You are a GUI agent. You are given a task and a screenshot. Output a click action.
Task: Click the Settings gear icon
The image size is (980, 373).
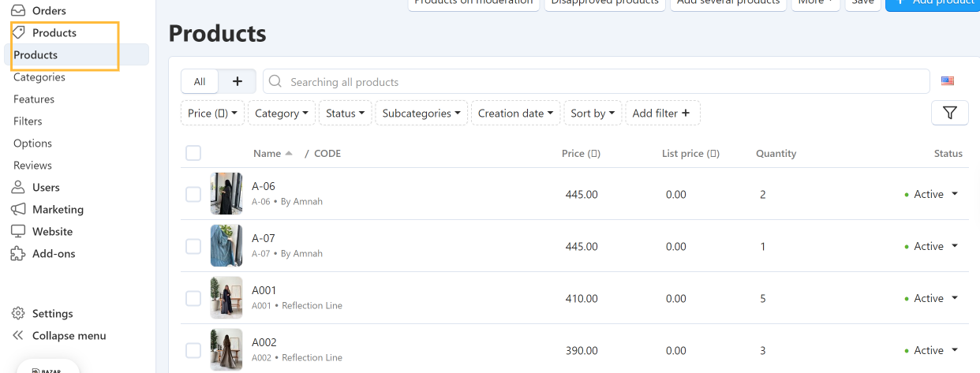tap(18, 314)
